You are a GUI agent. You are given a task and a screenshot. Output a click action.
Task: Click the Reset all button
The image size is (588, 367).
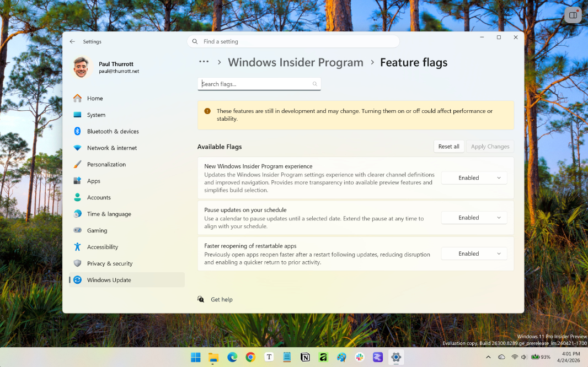[448, 146]
